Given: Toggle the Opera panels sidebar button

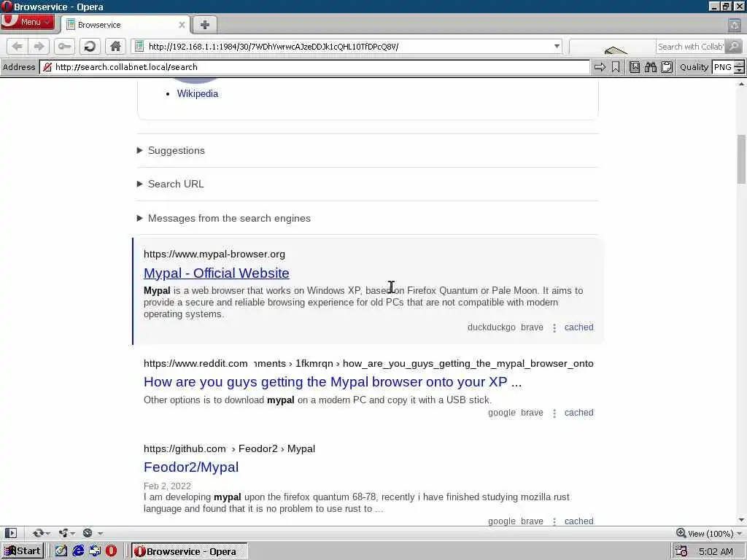Looking at the screenshot, I should point(10,533).
